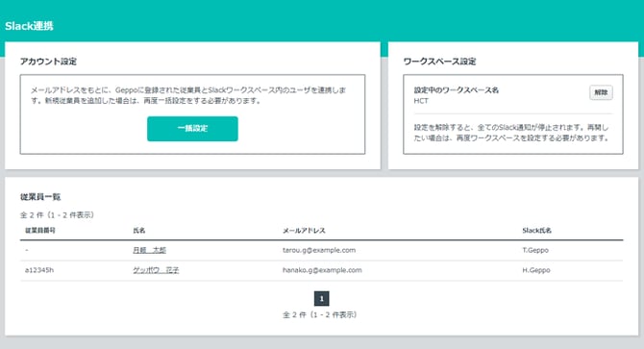Click the workspace name HCT
644x349 pixels.
[x=421, y=101]
